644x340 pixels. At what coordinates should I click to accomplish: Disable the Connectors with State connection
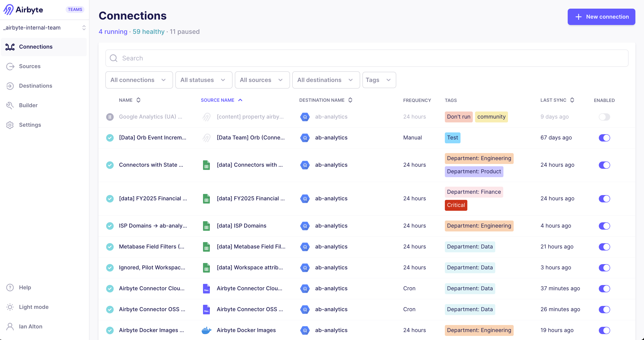(x=604, y=165)
